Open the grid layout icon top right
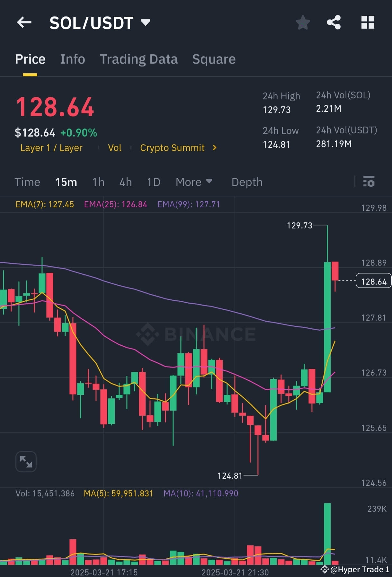Image resolution: width=392 pixels, height=577 pixels. (x=368, y=22)
